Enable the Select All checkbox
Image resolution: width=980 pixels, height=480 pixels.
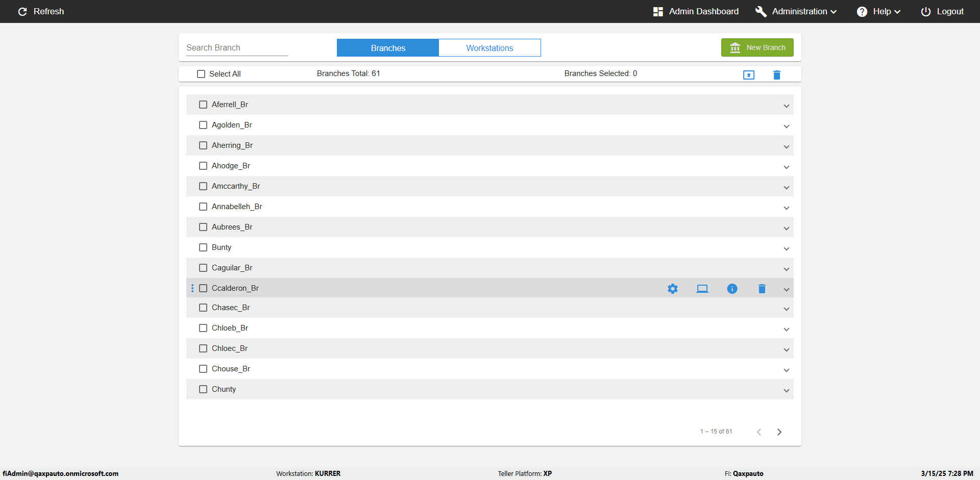coord(201,74)
